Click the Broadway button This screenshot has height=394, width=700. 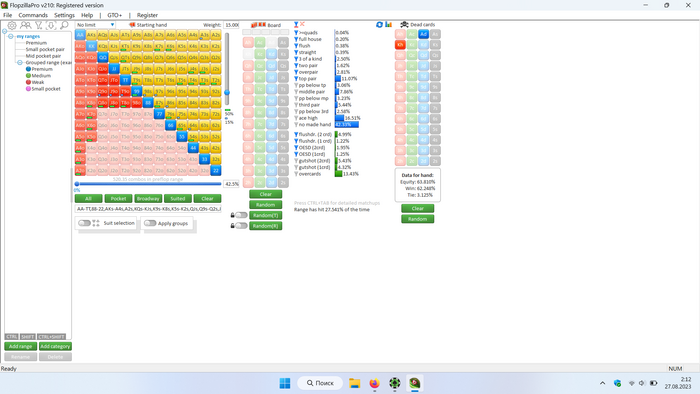(148, 199)
